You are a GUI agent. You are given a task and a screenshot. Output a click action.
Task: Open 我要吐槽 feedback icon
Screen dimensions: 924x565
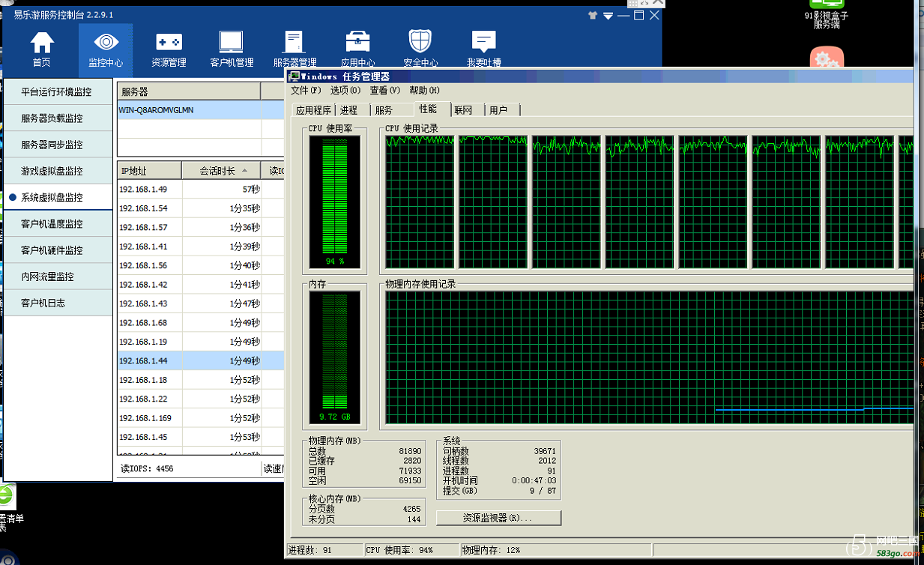[483, 43]
